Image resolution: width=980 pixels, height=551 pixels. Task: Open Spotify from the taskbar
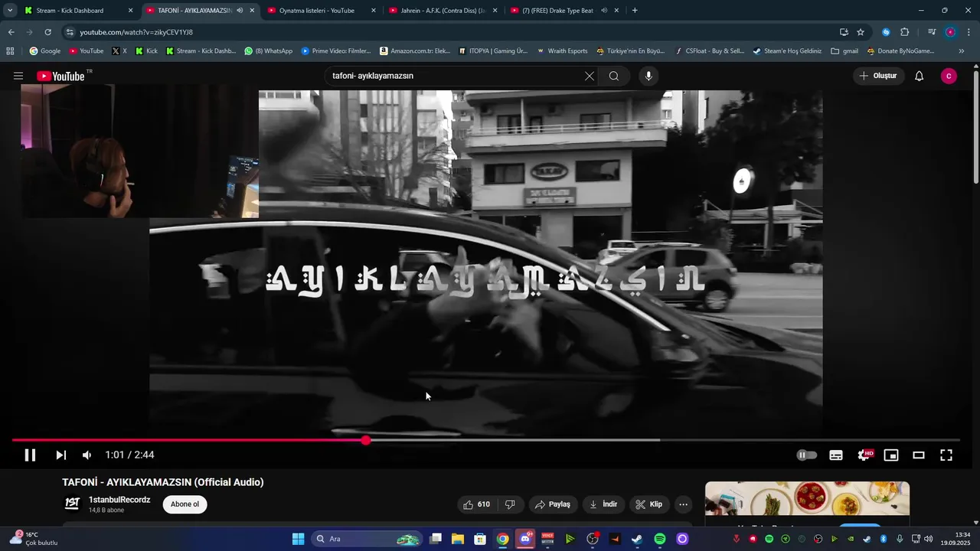[x=660, y=539]
